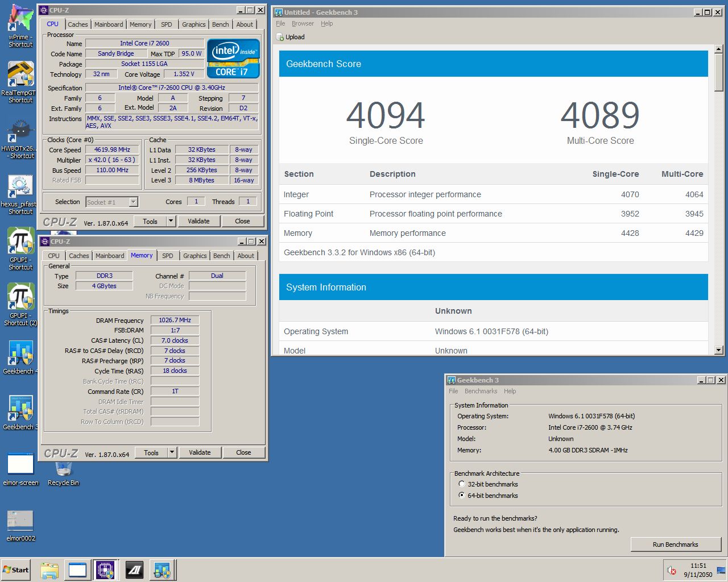Click the show desktop tray icon

721,570
